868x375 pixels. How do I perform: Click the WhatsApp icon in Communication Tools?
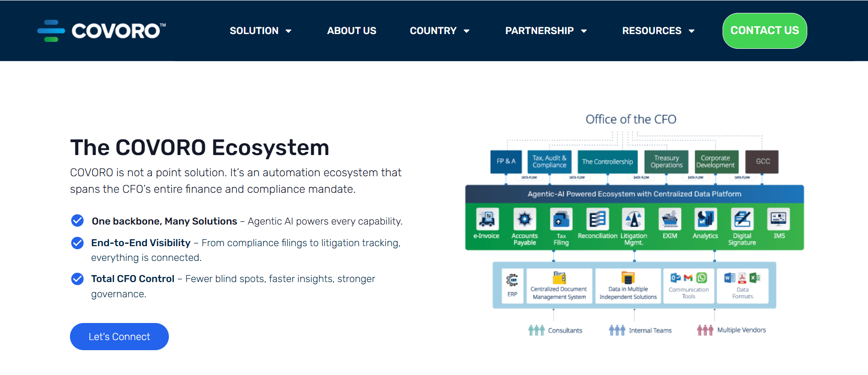(701, 278)
